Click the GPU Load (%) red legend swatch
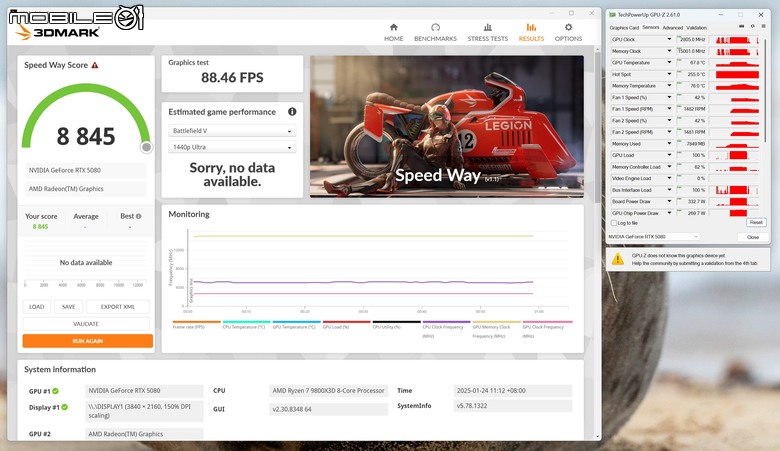The height and width of the screenshot is (451, 780). point(347,322)
